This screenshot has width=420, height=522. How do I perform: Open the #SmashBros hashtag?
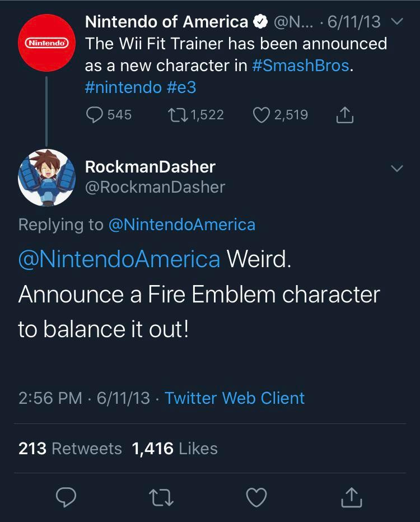point(301,66)
